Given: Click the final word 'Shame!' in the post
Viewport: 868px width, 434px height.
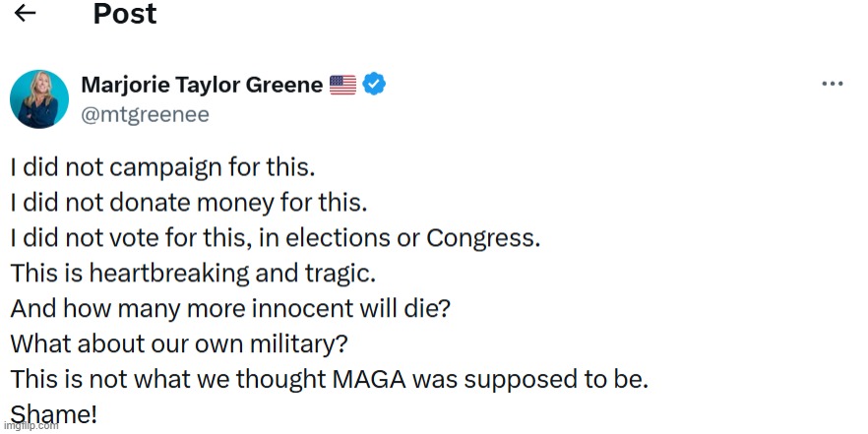Looking at the screenshot, I should 54,414.
